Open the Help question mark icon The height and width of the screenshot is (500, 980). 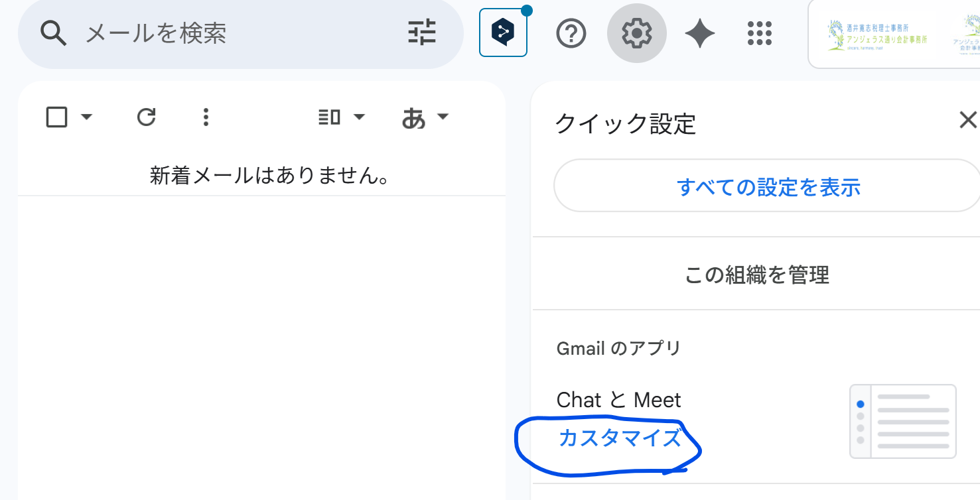571,32
